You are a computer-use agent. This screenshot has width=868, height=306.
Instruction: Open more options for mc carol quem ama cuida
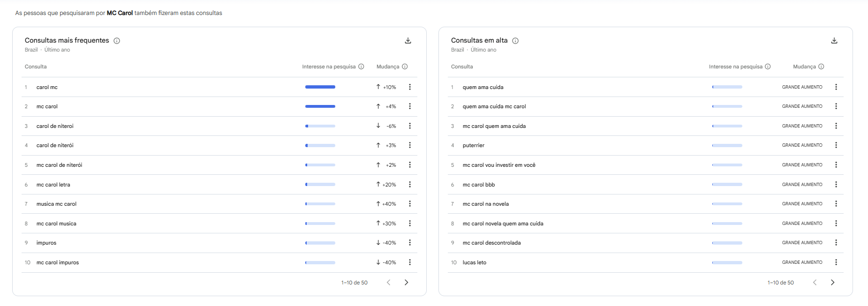(836, 126)
